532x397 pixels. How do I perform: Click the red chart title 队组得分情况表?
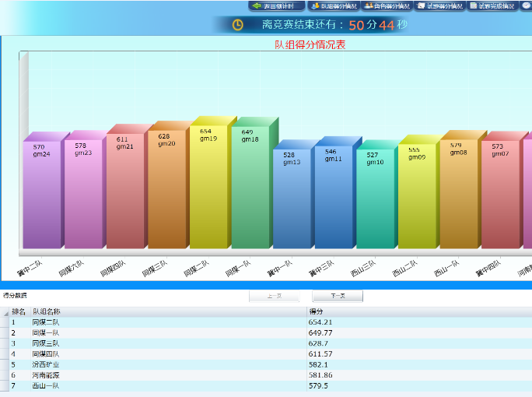click(x=310, y=45)
